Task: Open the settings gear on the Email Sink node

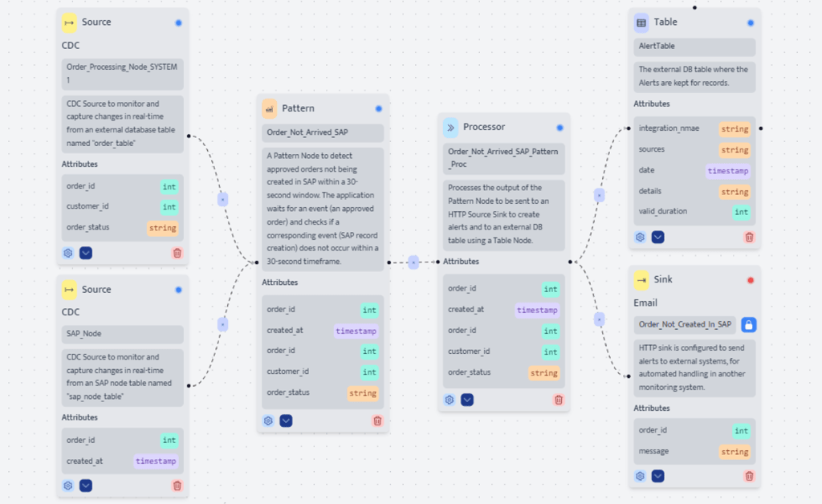Action: [640, 475]
